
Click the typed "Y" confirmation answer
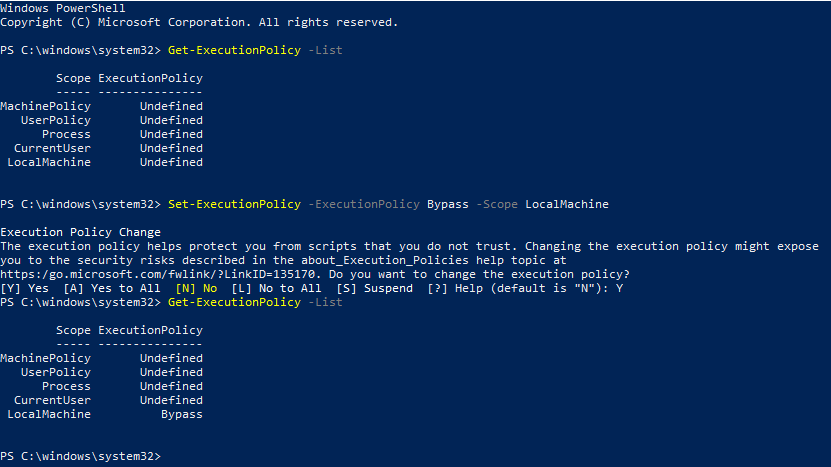pos(619,288)
